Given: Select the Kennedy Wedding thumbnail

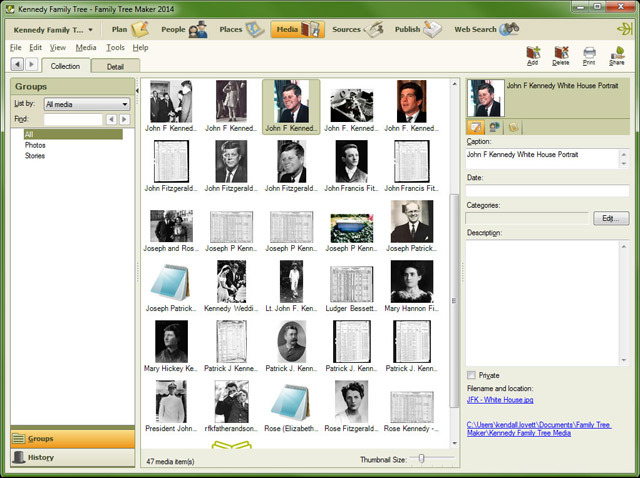Looking at the screenshot, I should (231, 287).
